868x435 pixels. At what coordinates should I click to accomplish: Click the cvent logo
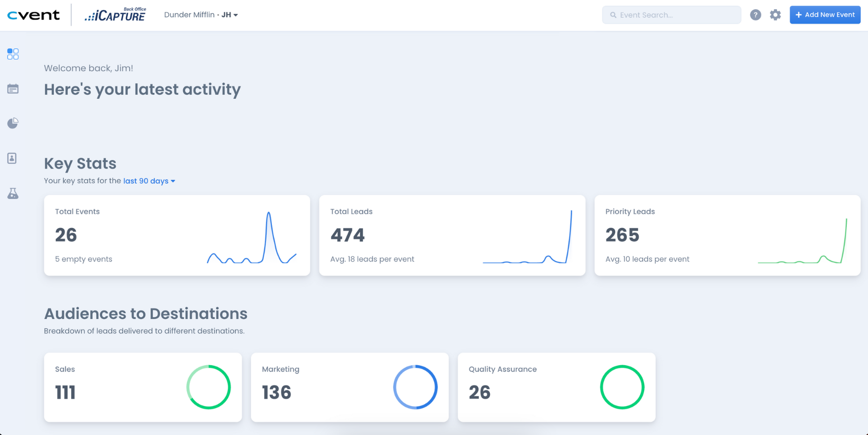33,14
